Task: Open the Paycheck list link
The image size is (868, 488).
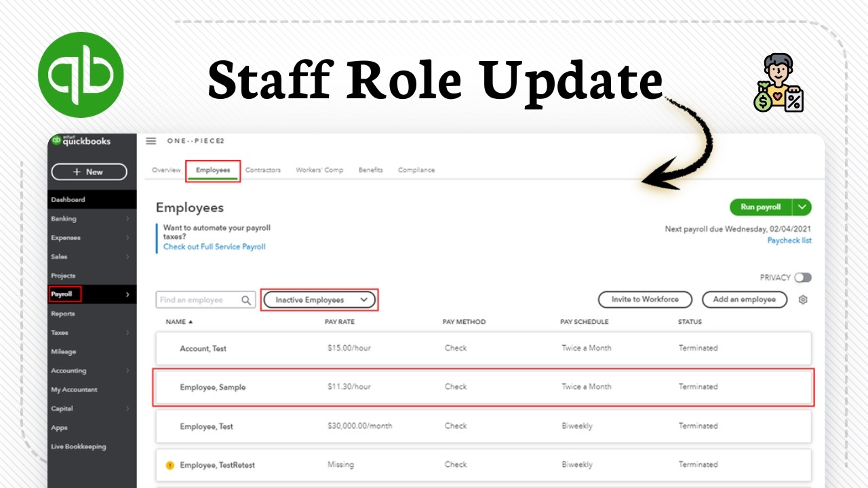Action: (789, 241)
